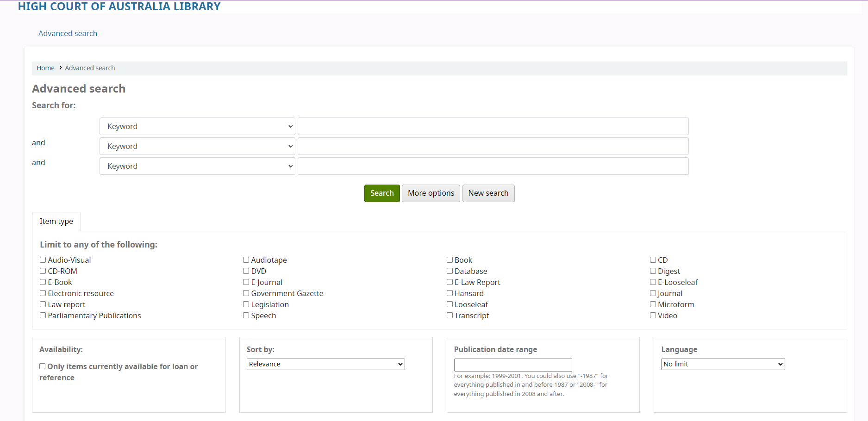868x421 pixels.
Task: Select the Database checkbox
Action: pyautogui.click(x=450, y=271)
